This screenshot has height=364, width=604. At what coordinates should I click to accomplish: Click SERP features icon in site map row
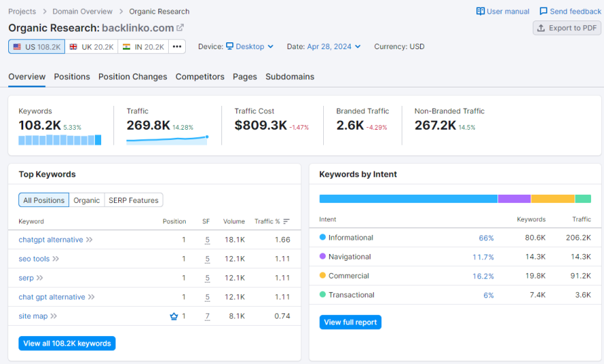click(207, 316)
